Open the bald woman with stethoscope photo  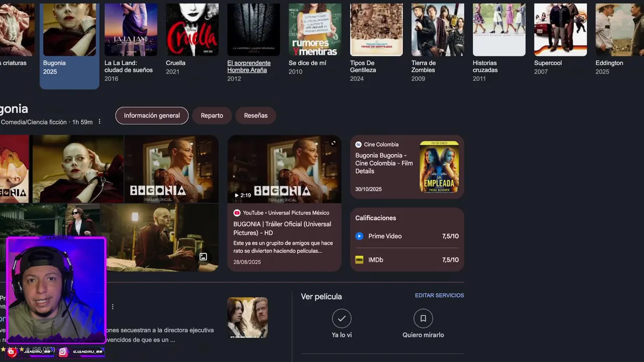tap(78, 169)
